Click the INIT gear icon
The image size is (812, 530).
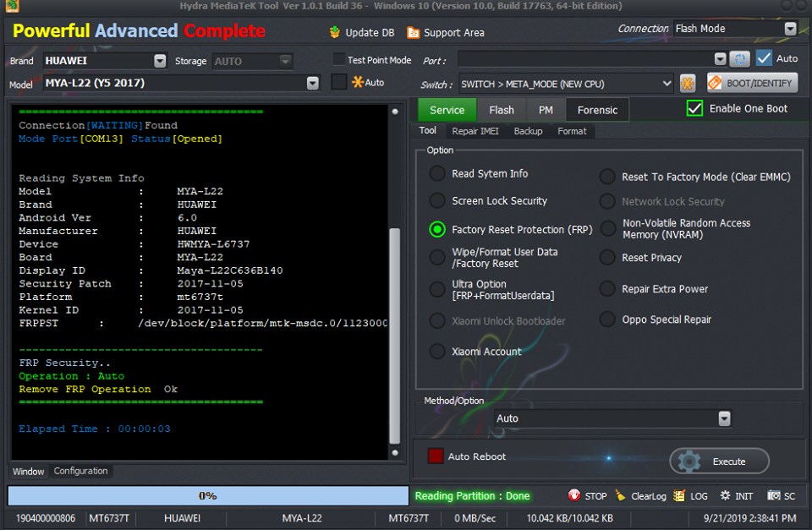pos(725,495)
